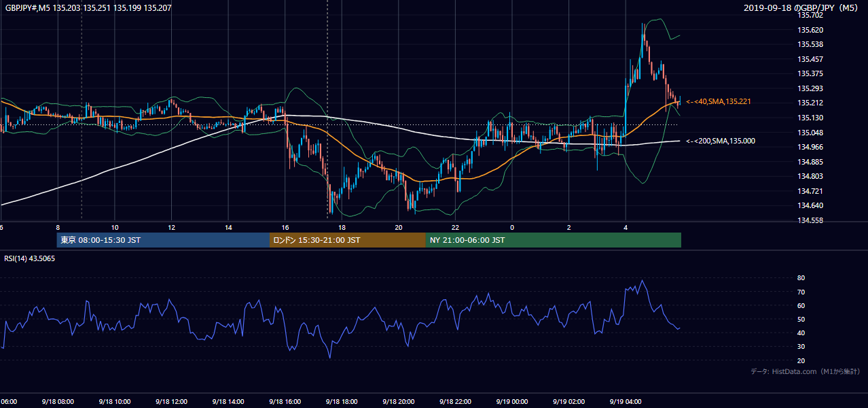Image resolution: width=868 pixels, height=408 pixels.
Task: Click RSI scale value 60
Action: pyautogui.click(x=801, y=305)
